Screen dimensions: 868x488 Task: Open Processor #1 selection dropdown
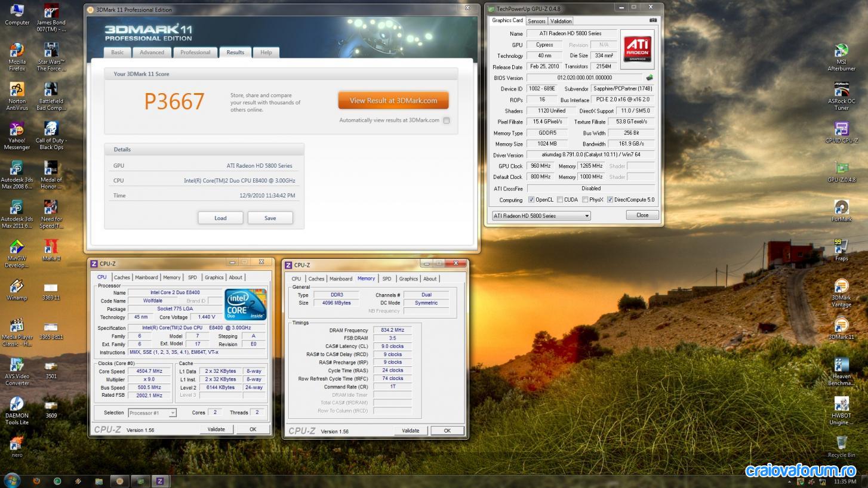coord(152,413)
